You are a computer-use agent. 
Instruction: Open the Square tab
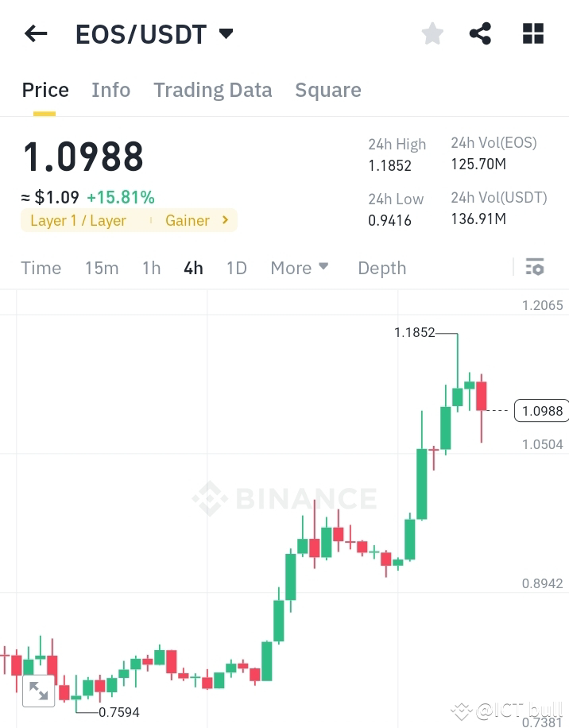[x=327, y=90]
